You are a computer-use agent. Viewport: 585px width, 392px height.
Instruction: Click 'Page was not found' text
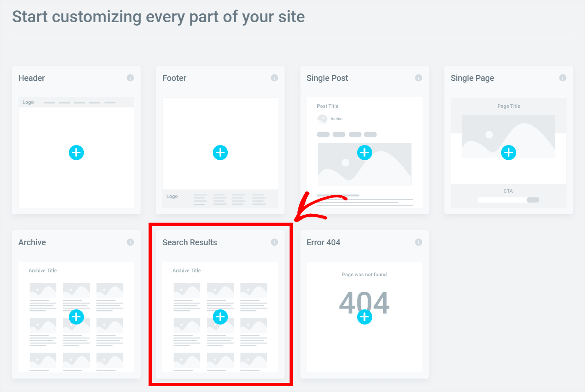click(x=364, y=275)
